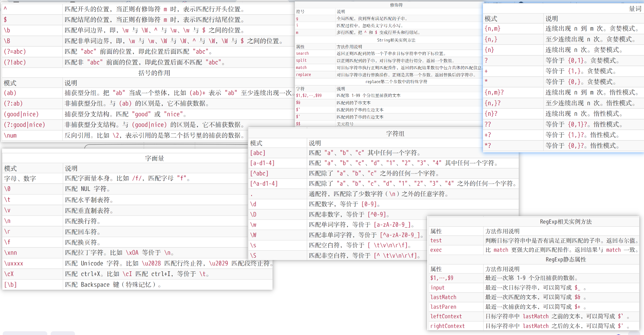The width and height of the screenshot is (644, 335).
Task: Select the leftContext property label
Action: coord(446,316)
